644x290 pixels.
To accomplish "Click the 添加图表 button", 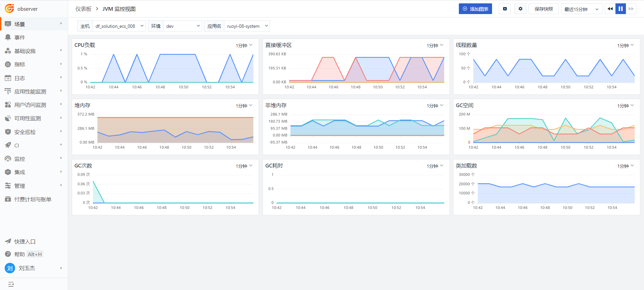I will coord(475,9).
